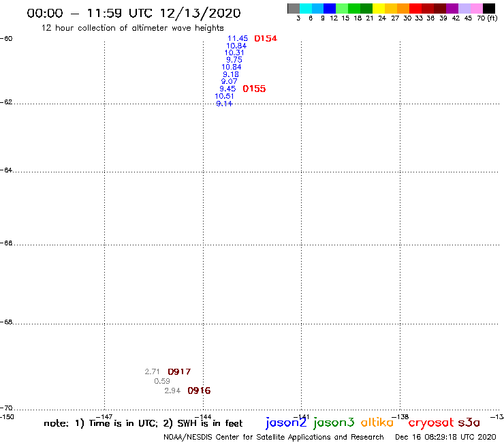Click the altika satellite legend label
Image resolution: width=504 pixels, height=443 pixels.
(377, 422)
